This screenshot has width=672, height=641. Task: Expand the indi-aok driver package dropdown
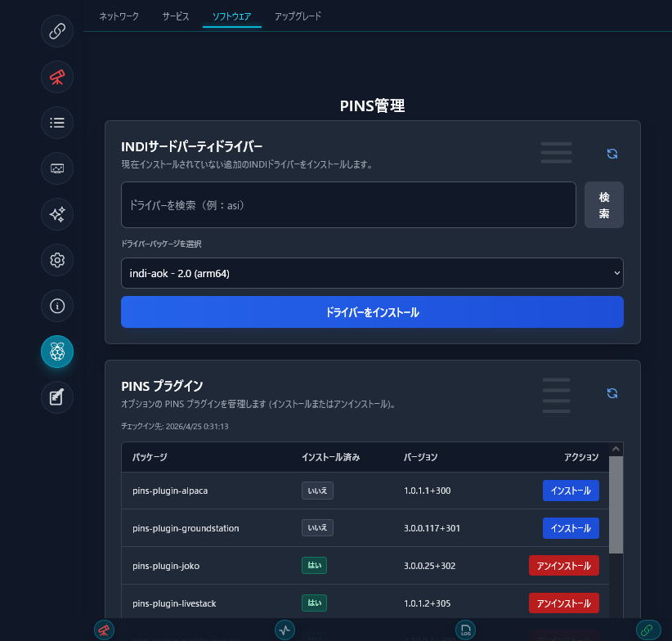[372, 273]
